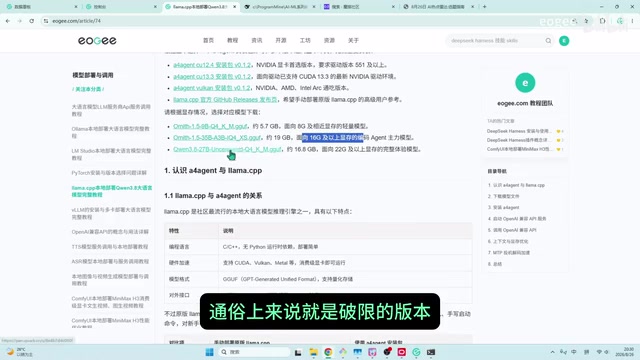Download Ornith-1.5-9B-Q4_K_M.gguf model link
The height and width of the screenshot is (360, 640).
pos(210,126)
